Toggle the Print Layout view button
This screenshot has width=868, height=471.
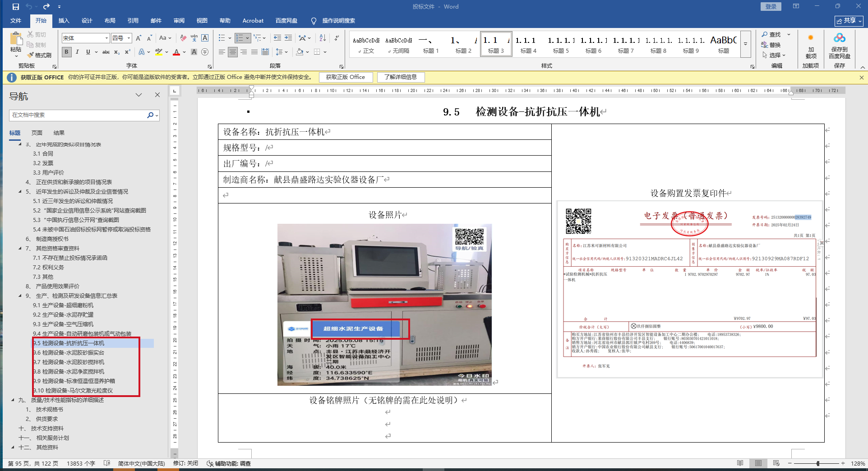click(x=758, y=463)
